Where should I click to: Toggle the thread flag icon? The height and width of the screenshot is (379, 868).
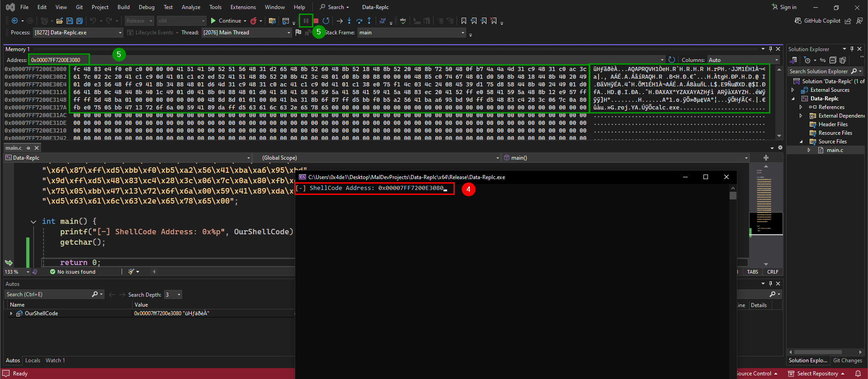tap(298, 33)
